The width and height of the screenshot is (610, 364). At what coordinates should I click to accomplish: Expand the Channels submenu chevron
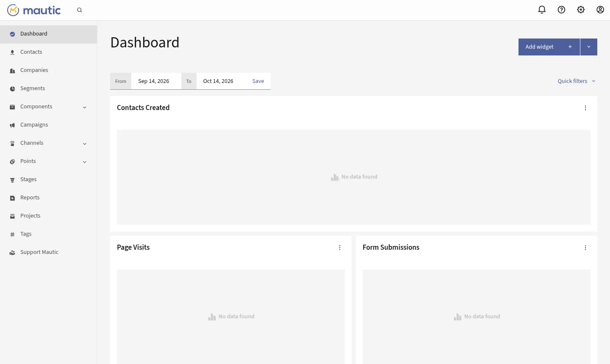(x=85, y=143)
